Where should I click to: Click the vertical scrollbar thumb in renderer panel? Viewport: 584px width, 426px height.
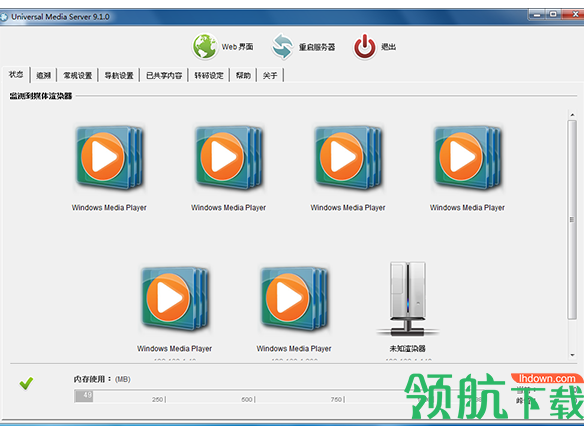coord(572,219)
